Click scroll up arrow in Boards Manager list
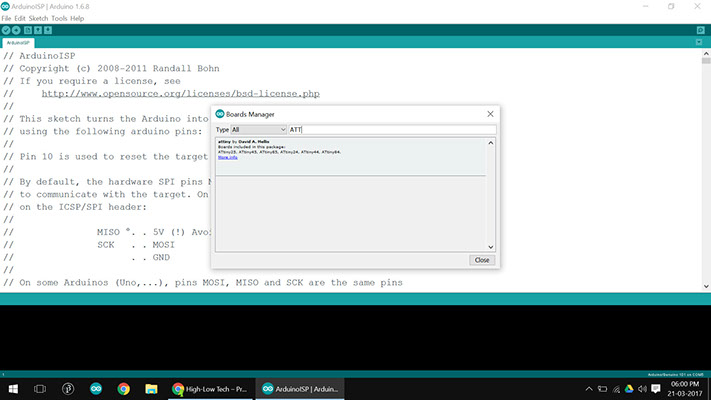Screen dimensions: 711x400 coord(491,143)
